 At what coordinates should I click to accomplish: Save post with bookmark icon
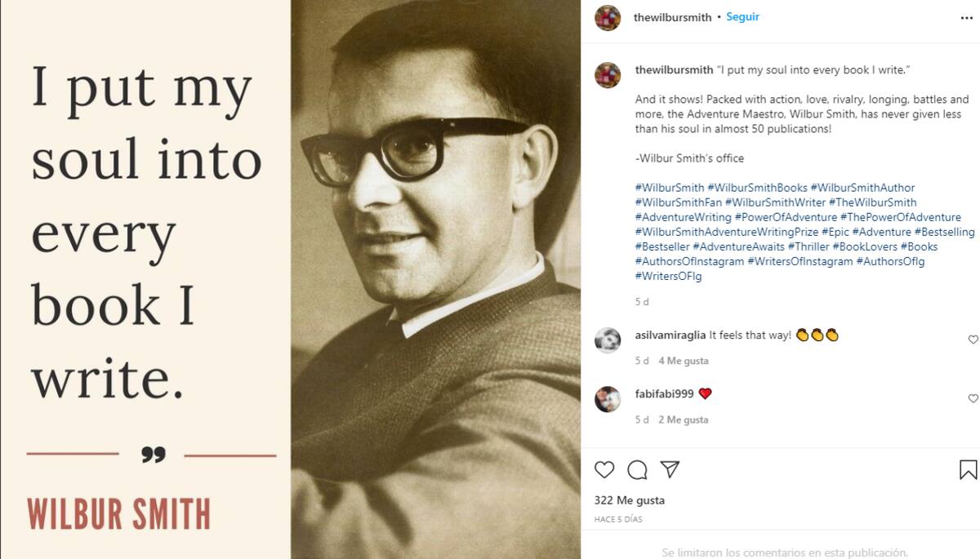pos(968,470)
